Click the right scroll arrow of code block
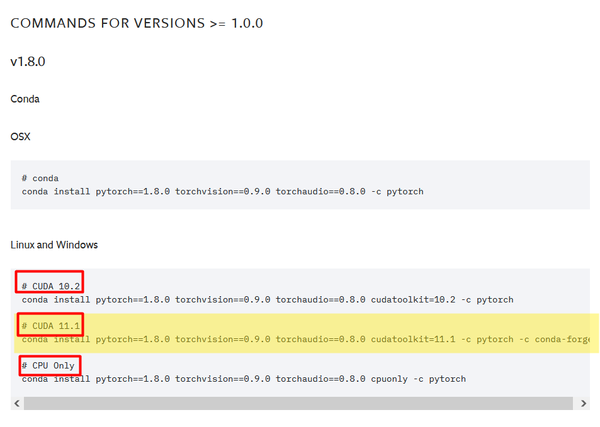The image size is (600, 427). click(x=583, y=403)
